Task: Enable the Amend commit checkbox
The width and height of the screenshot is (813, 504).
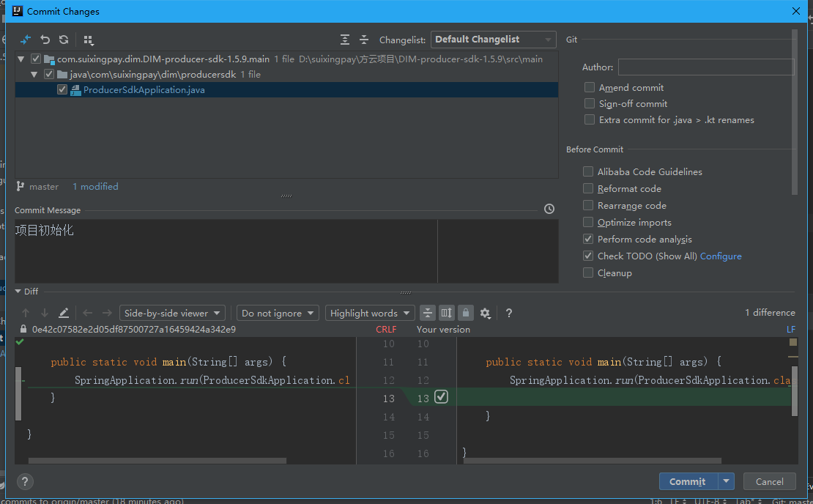Action: click(590, 87)
